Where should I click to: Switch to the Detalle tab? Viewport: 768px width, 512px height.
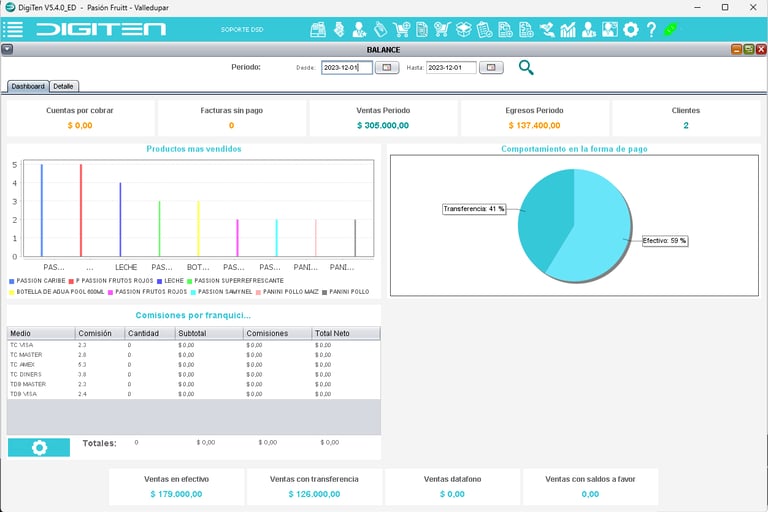[x=64, y=86]
